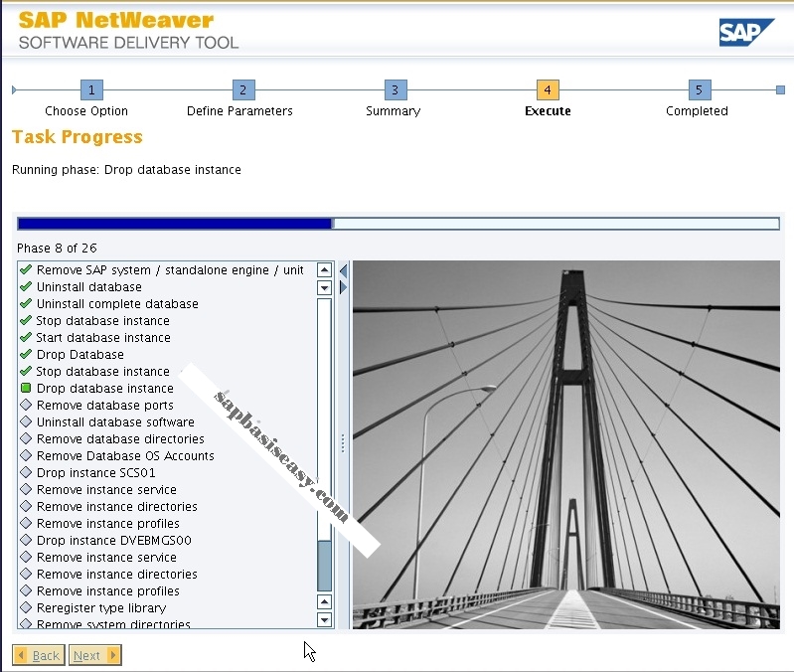Click step 2 Define Parameters box
This screenshot has width=794, height=672.
[x=243, y=90]
